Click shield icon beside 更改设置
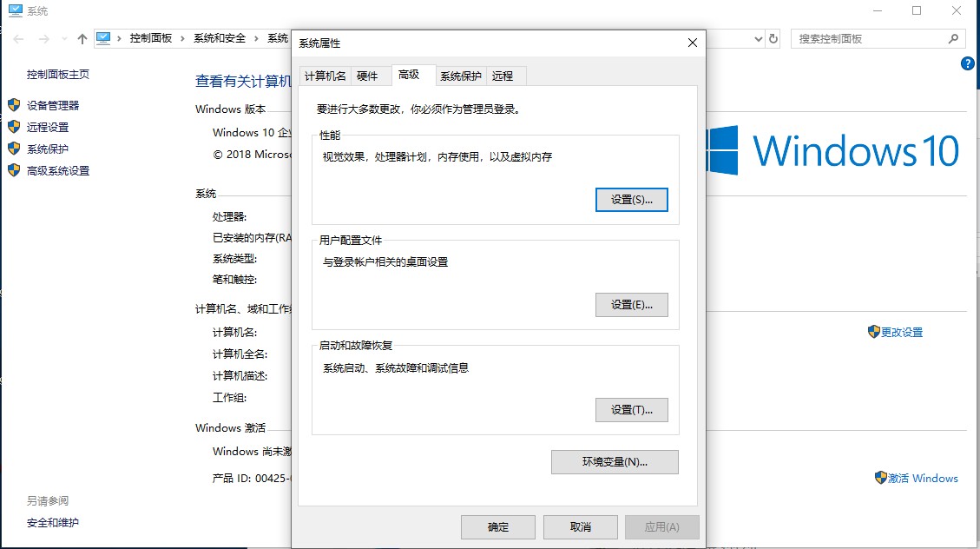 coord(874,332)
